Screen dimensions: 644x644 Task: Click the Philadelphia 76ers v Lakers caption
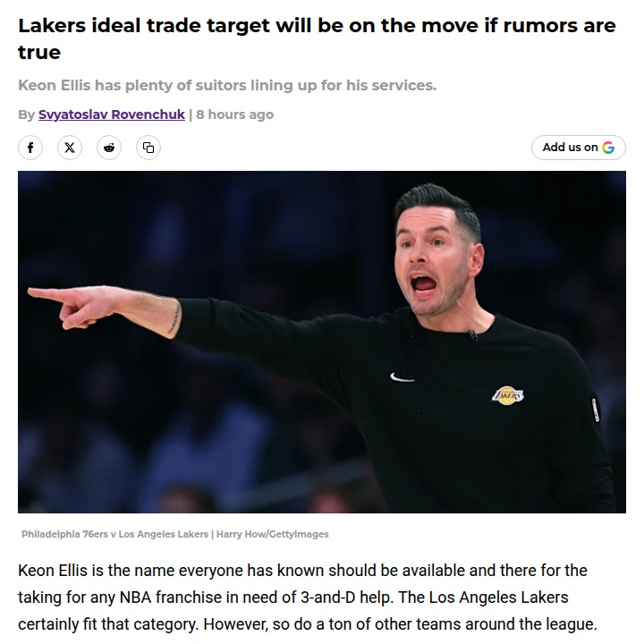point(114,534)
